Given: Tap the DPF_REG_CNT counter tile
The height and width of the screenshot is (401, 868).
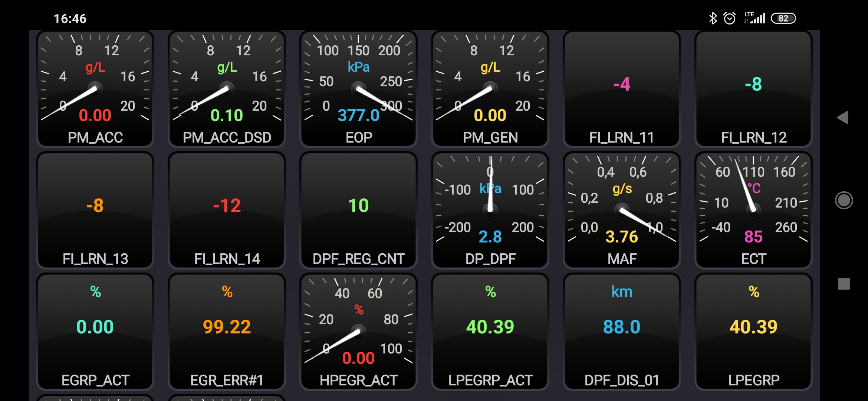Looking at the screenshot, I should click(358, 210).
